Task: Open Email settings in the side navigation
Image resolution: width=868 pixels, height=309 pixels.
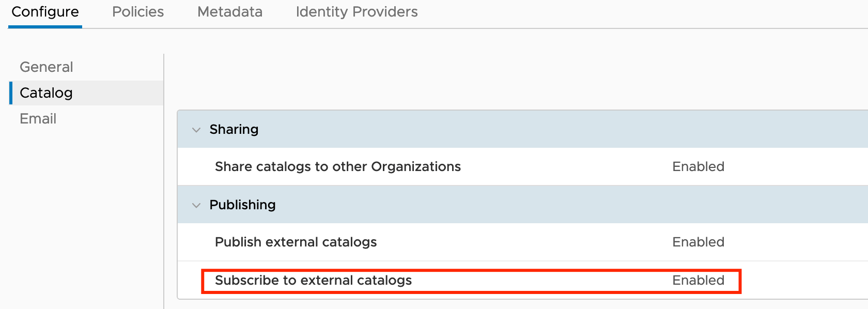Action: 38,119
